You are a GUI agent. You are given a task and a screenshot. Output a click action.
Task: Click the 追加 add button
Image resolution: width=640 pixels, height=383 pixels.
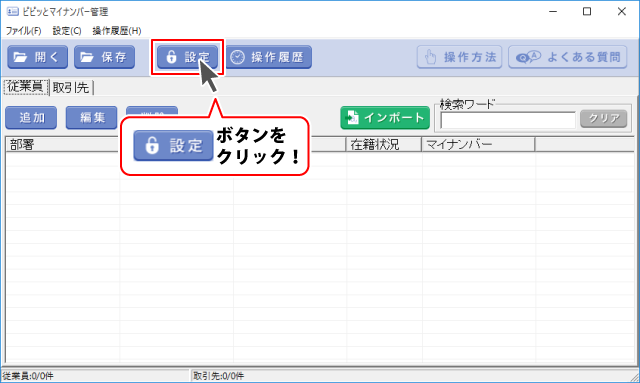[x=31, y=118]
